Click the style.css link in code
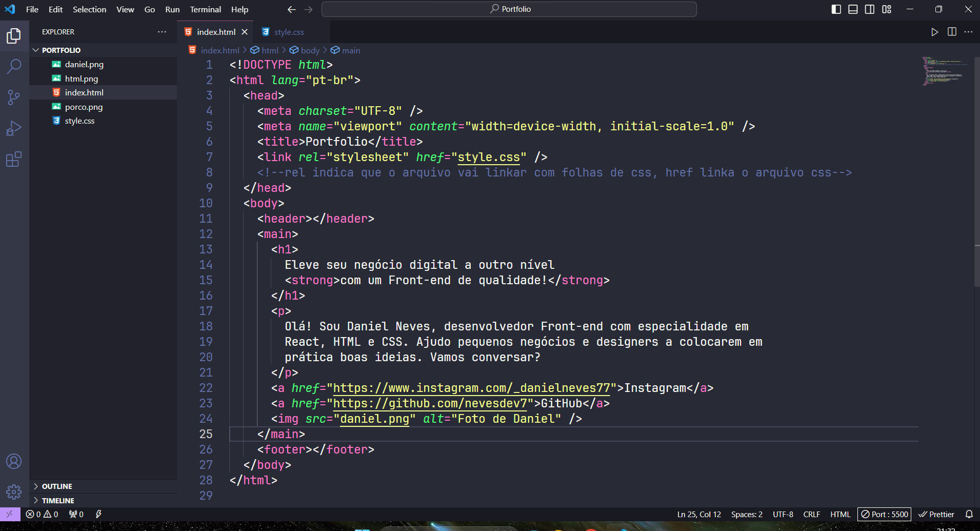 [489, 157]
